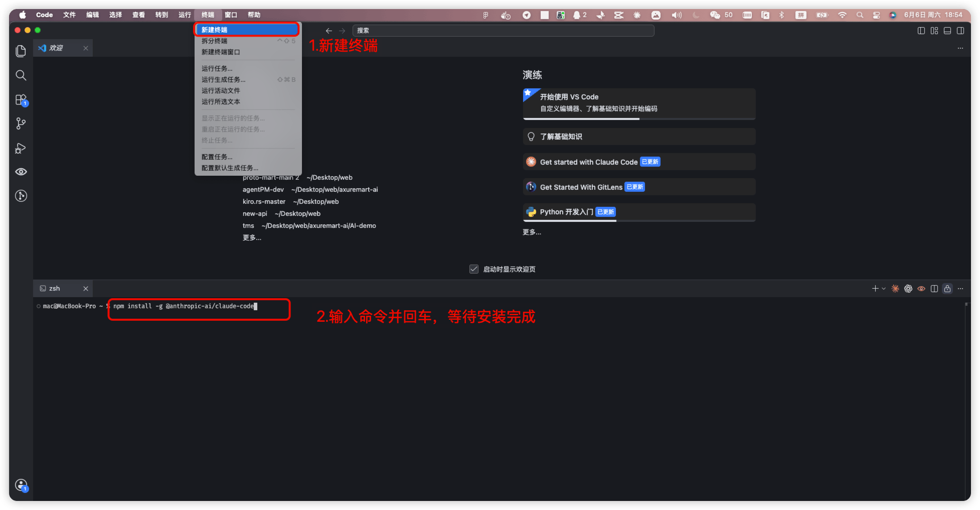
Task: Open the 开始使用 VS Code walkthrough
Action: (639, 103)
